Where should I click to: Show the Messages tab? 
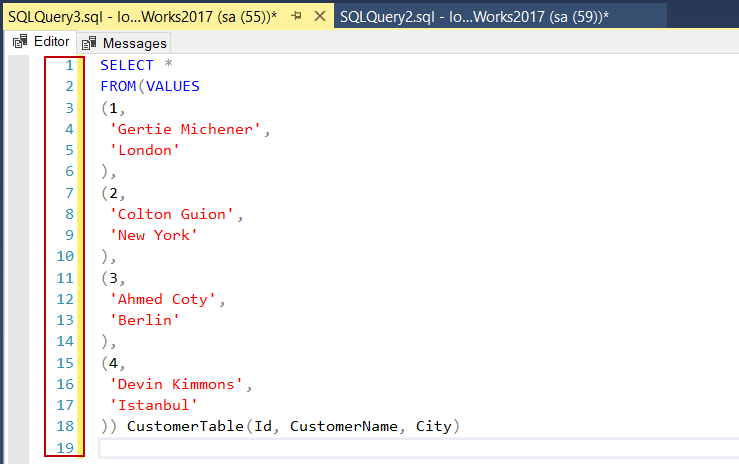tap(124, 43)
